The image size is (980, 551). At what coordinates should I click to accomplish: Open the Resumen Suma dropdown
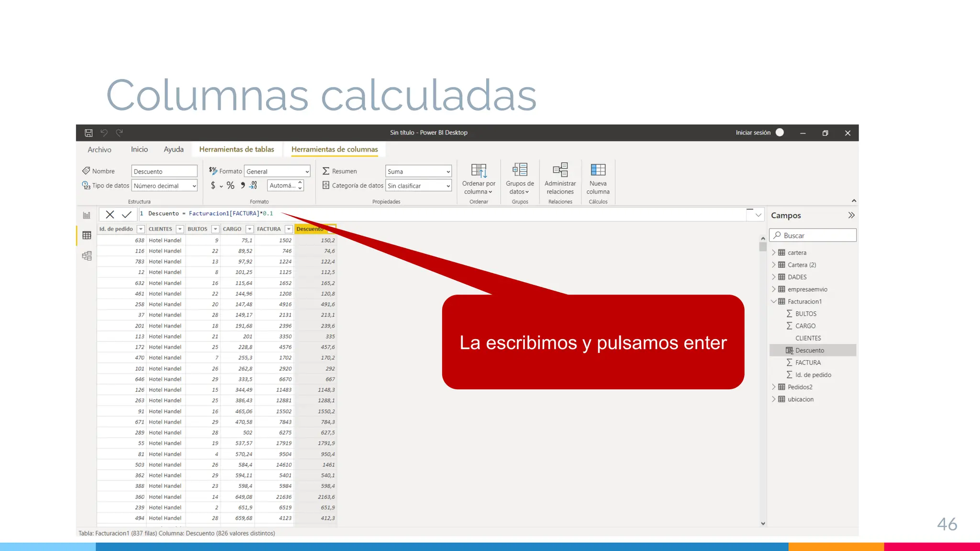(x=418, y=171)
